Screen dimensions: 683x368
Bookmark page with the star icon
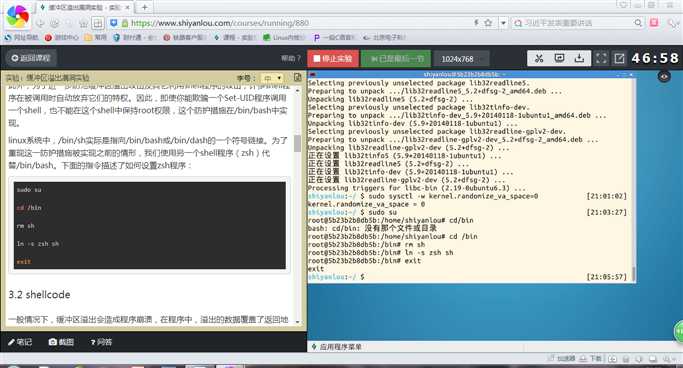[488, 23]
